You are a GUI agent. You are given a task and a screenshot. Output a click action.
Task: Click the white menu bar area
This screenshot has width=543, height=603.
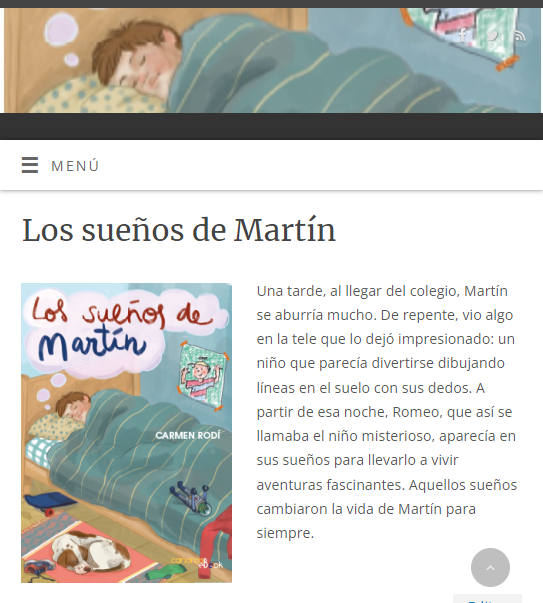[272, 165]
